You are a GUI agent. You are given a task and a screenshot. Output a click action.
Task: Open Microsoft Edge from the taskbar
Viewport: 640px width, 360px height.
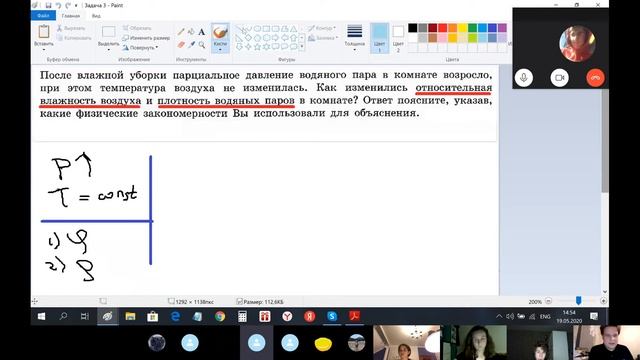pos(176,316)
